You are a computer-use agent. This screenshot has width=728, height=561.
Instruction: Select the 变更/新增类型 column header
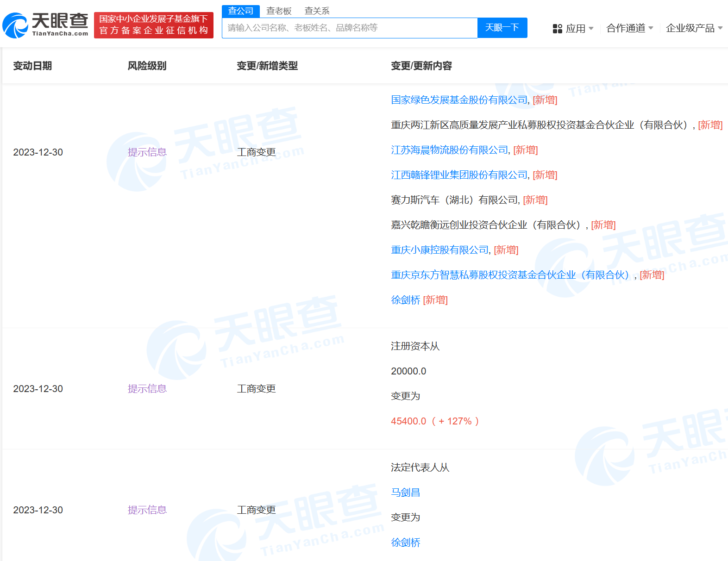tap(267, 66)
